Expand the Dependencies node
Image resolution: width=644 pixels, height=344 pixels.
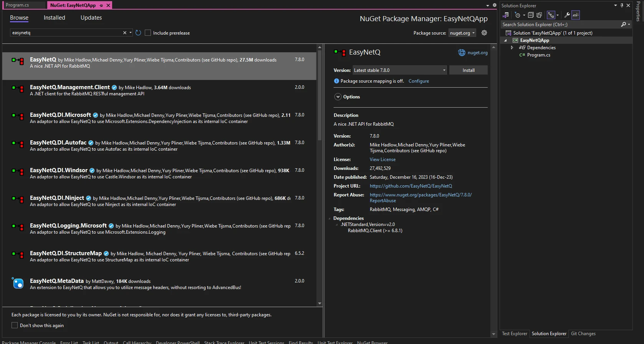pyautogui.click(x=512, y=48)
